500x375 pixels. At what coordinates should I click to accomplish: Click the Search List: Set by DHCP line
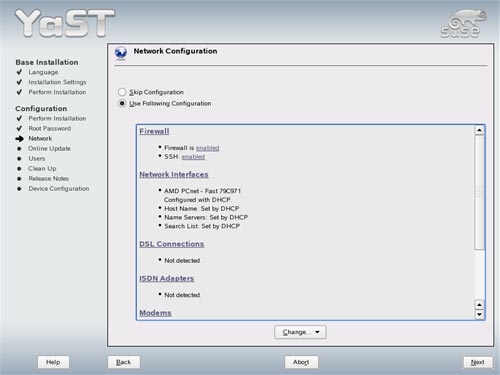coord(202,226)
